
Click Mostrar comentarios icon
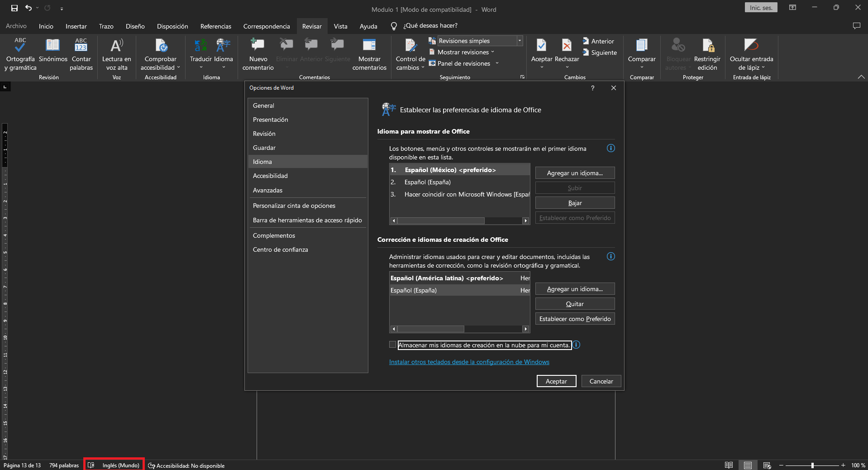369,54
